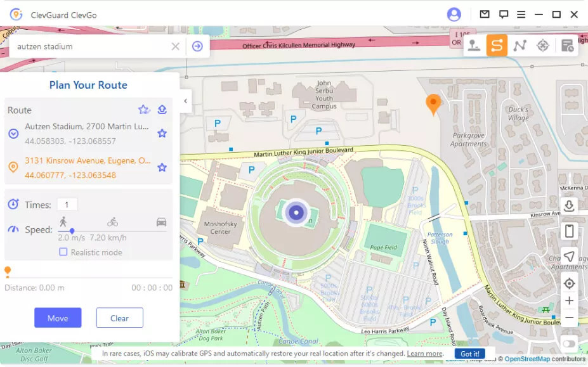Click the Times count input field

click(67, 205)
